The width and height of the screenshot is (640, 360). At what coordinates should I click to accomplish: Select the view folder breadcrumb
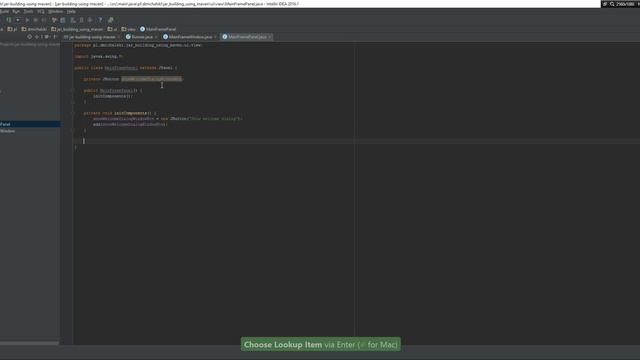(129, 29)
